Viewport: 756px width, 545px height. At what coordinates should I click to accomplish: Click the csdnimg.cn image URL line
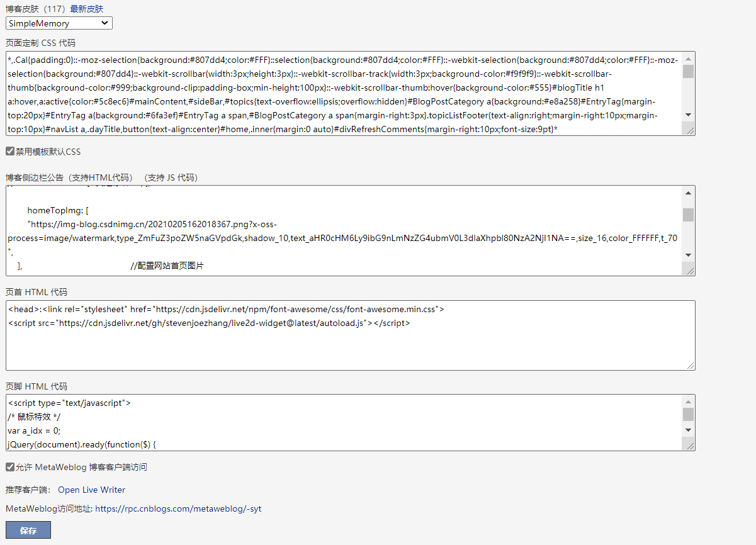pyautogui.click(x=152, y=225)
